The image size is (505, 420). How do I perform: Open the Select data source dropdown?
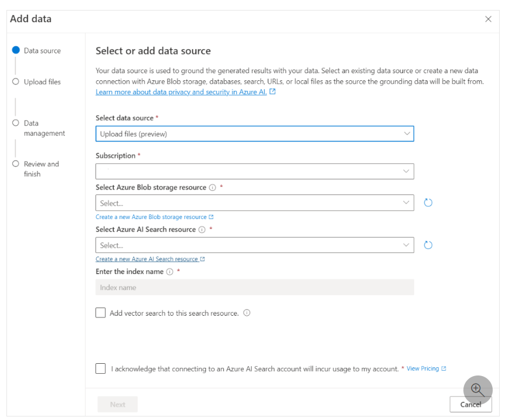[x=254, y=134]
